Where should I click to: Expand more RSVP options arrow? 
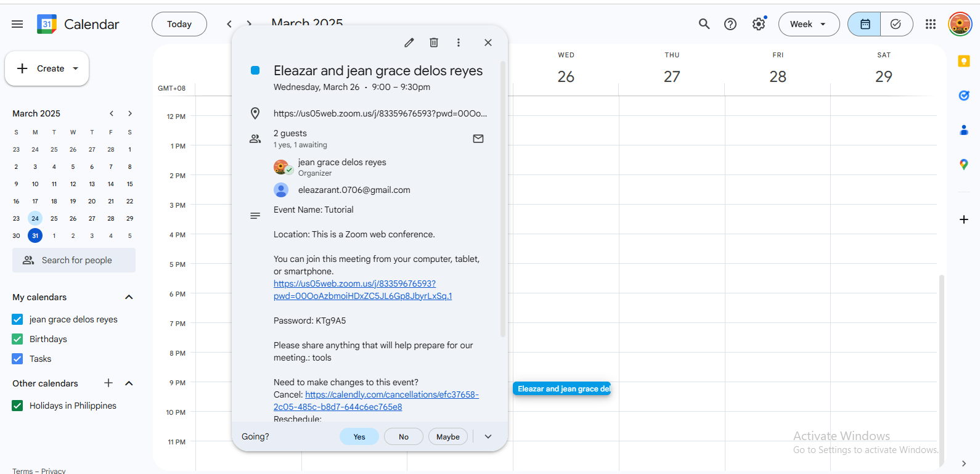(x=488, y=436)
